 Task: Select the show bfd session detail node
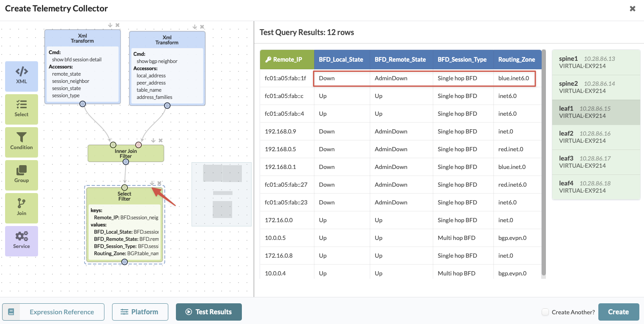click(x=82, y=66)
